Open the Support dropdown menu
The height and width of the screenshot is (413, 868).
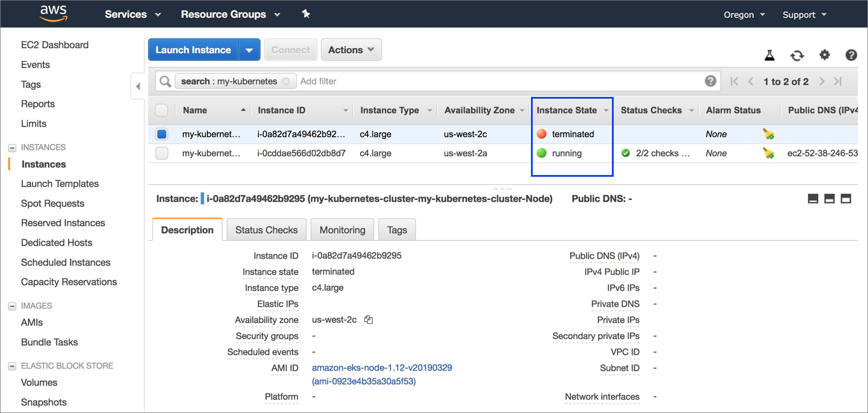coord(804,15)
